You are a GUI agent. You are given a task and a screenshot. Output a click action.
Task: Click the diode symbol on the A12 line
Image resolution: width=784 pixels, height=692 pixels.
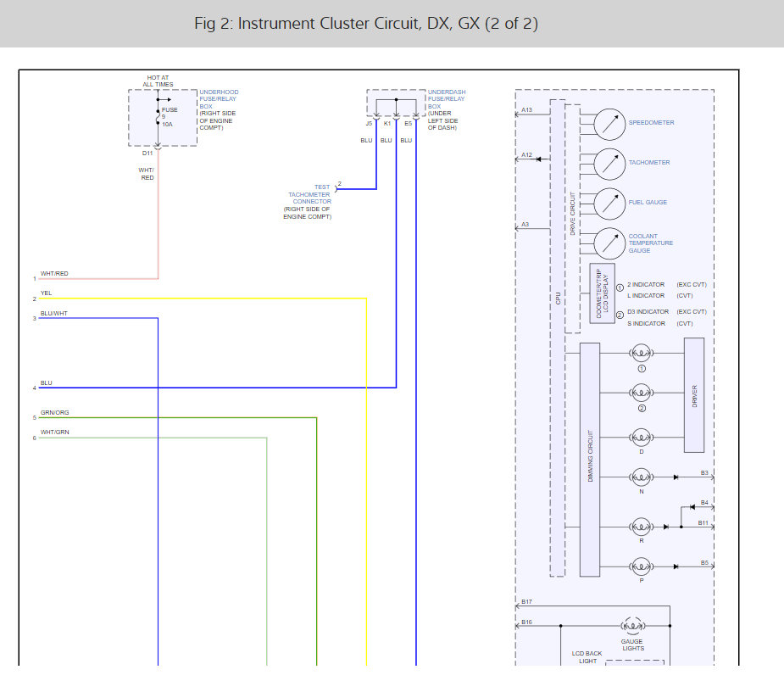coord(538,159)
